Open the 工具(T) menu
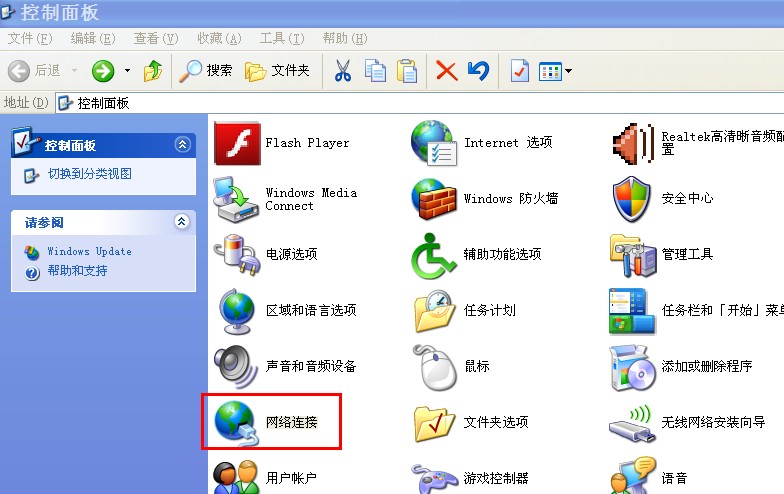 click(x=282, y=38)
